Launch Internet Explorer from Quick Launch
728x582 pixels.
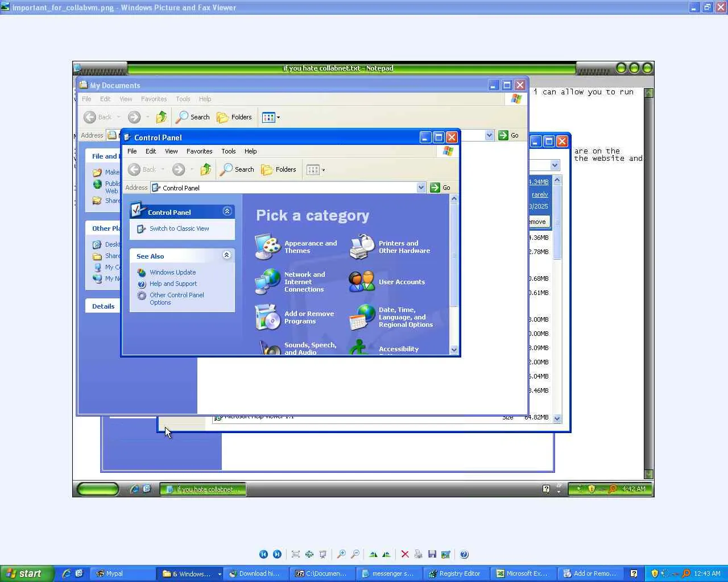coord(66,573)
